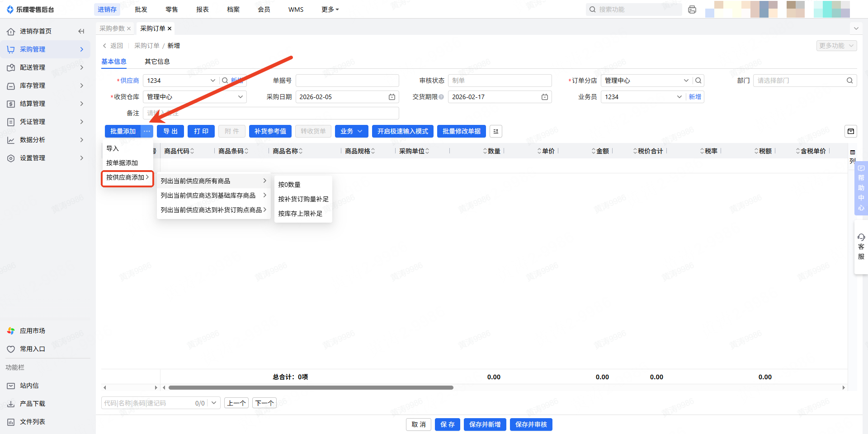Open the 更多功能 dropdown
Screen dimensions: 868x434
[837, 46]
